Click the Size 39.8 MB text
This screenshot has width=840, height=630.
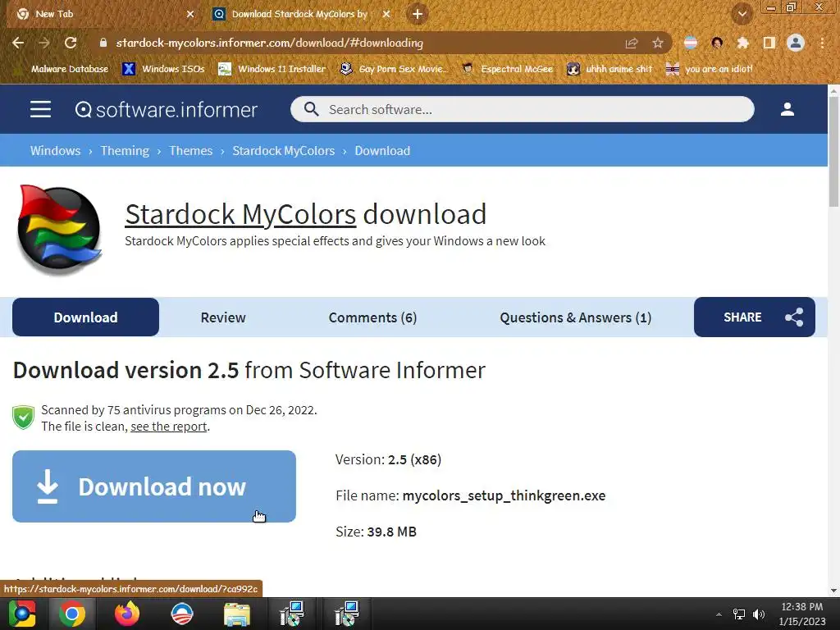click(376, 532)
